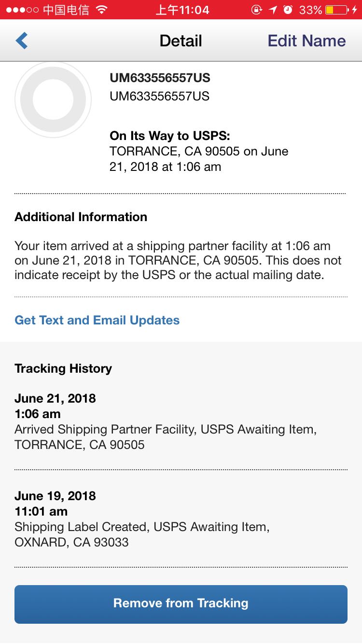
Task: Tap the back arrow icon
Action: 22,41
